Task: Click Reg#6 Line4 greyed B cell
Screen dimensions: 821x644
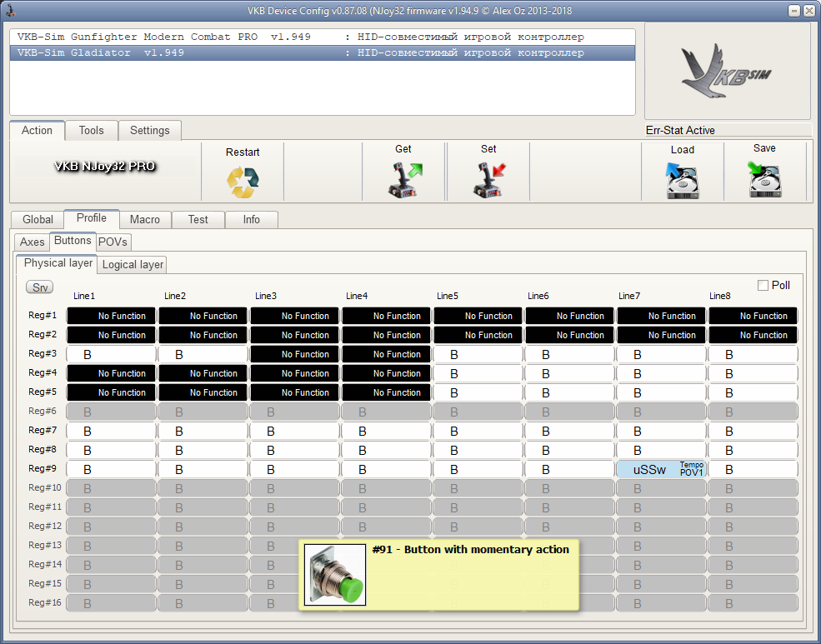Action: click(x=387, y=412)
